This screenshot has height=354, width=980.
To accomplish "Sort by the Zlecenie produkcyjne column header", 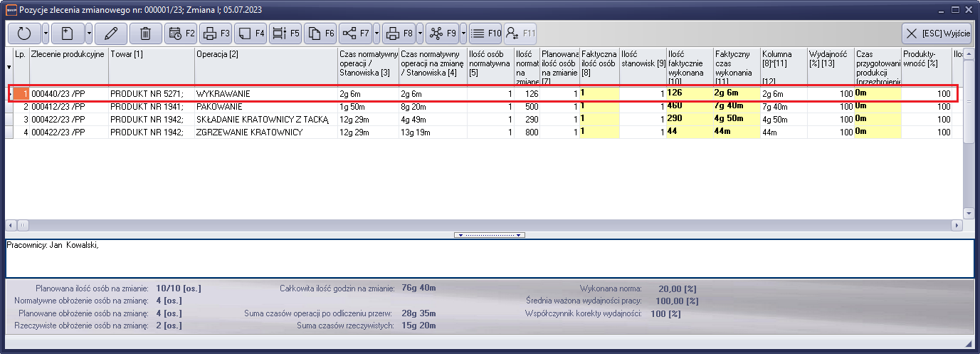I will click(x=68, y=55).
